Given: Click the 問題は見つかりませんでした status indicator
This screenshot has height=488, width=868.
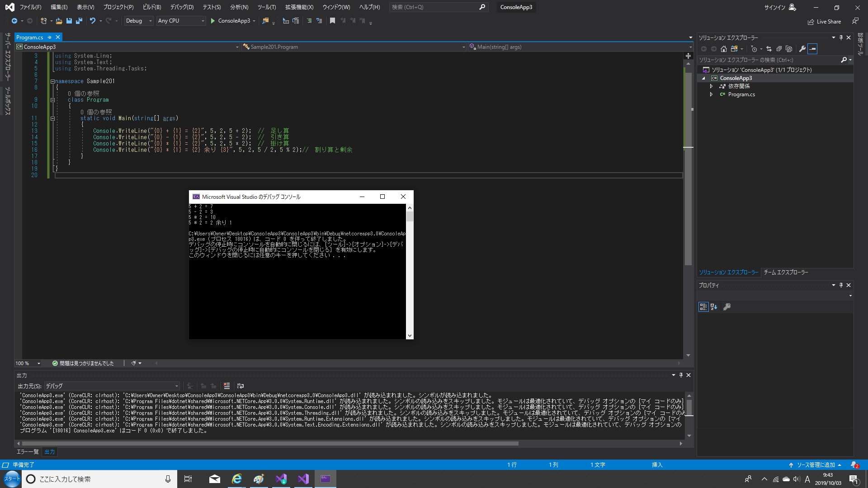Looking at the screenshot, I should 83,363.
